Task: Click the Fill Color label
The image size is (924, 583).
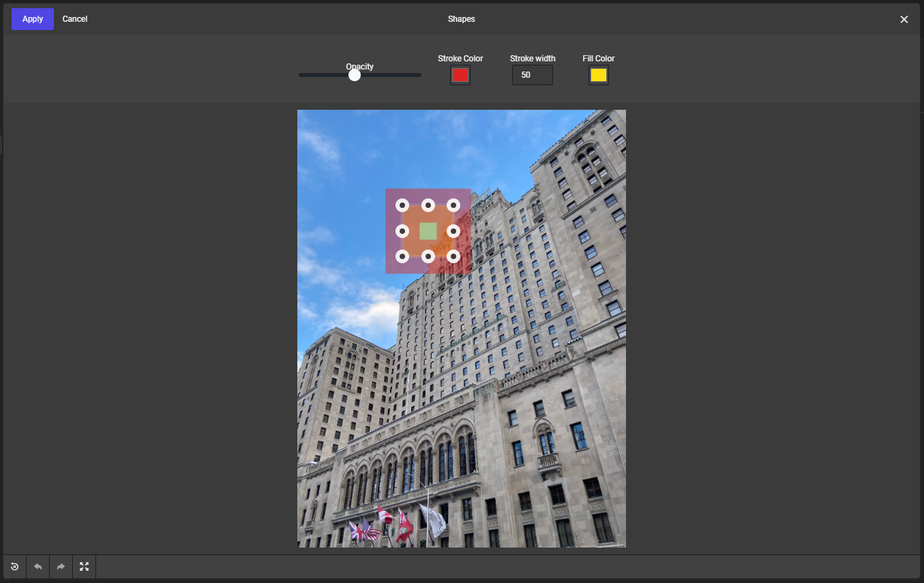Action: (x=599, y=59)
